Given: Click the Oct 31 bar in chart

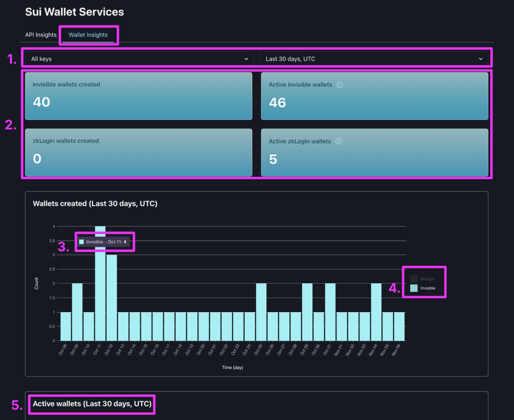Looking at the screenshot, I should [x=330, y=312].
